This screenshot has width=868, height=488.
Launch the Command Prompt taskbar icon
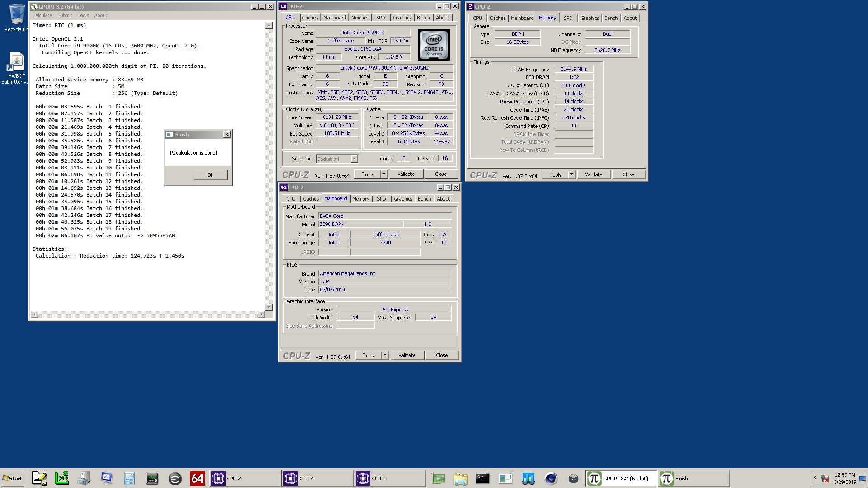(483, 479)
